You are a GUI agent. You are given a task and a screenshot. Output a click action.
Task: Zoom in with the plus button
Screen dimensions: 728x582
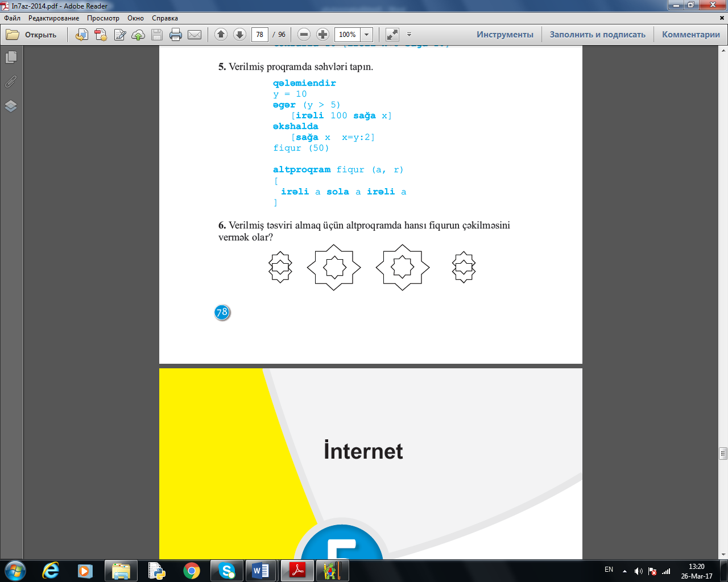click(x=322, y=35)
